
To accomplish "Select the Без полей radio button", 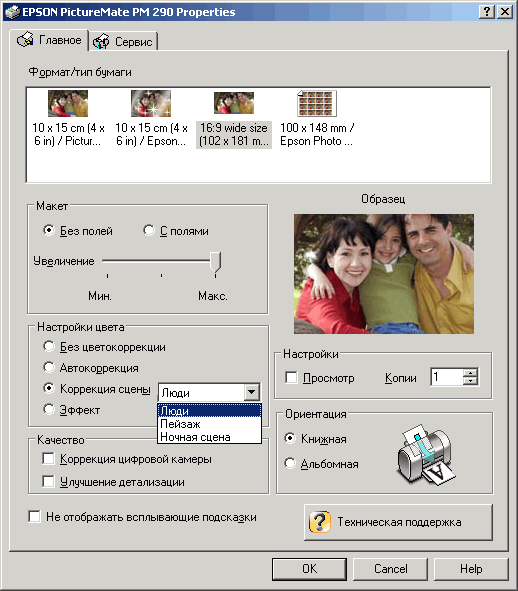I will [49, 230].
